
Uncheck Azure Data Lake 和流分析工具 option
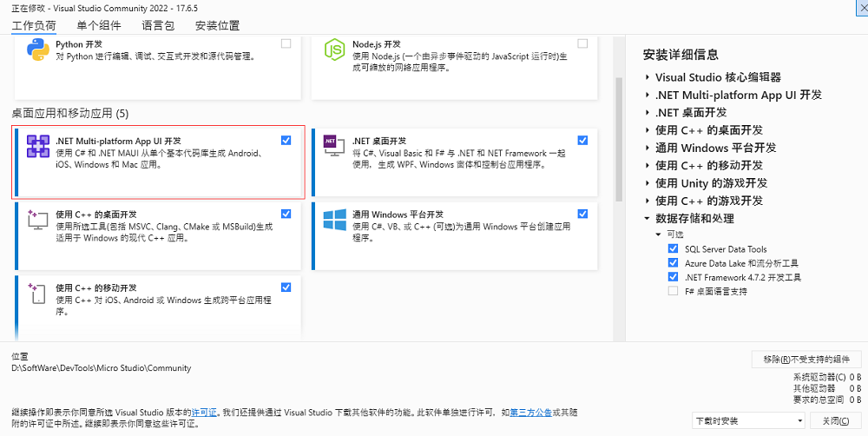(674, 262)
